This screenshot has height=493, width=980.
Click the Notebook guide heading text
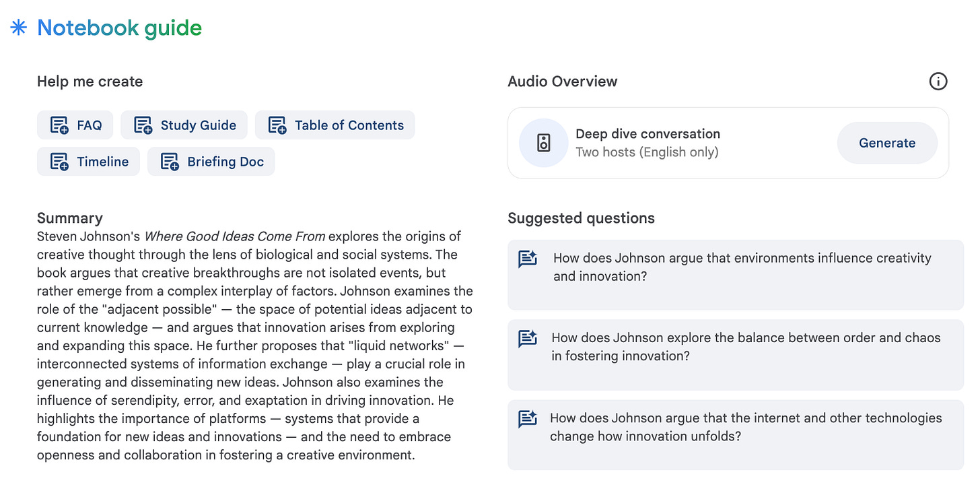pos(119,28)
